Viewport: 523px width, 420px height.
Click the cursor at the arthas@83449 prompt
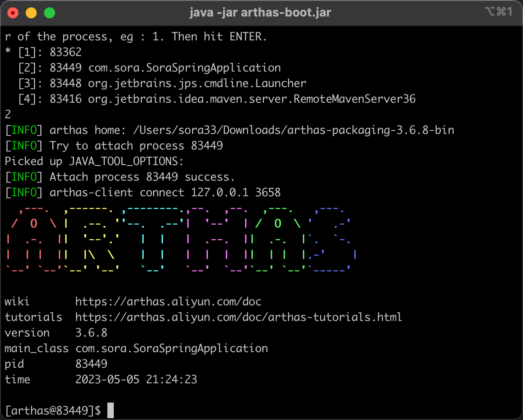tap(110, 410)
